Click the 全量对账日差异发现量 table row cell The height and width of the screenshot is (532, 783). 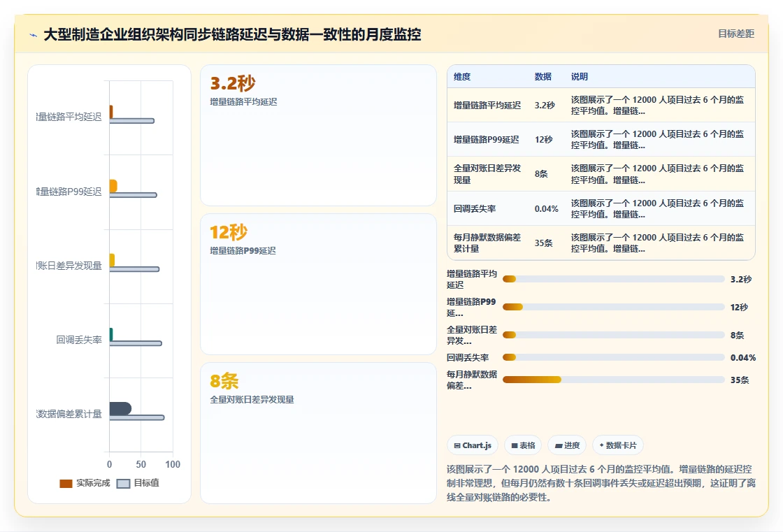click(487, 174)
